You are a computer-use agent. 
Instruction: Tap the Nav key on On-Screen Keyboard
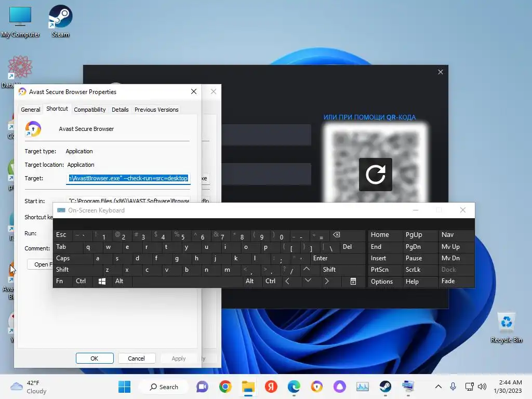tap(456, 235)
